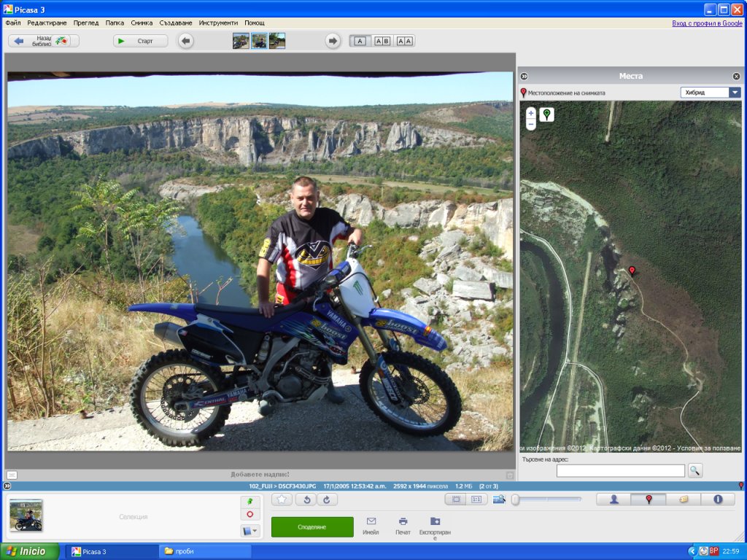Click Имейл email button
This screenshot has height=560, width=747.
click(371, 526)
